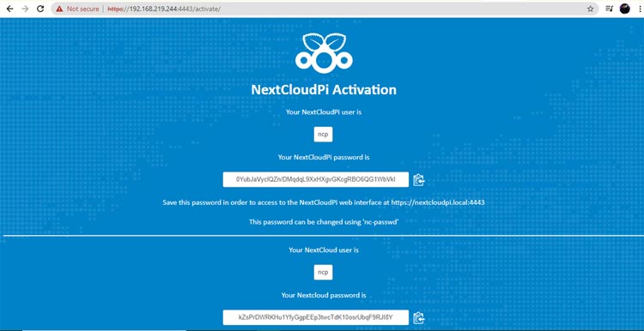The image size is (644, 331).
Task: Click the 'Save this password in order' line
Action: coord(324,202)
